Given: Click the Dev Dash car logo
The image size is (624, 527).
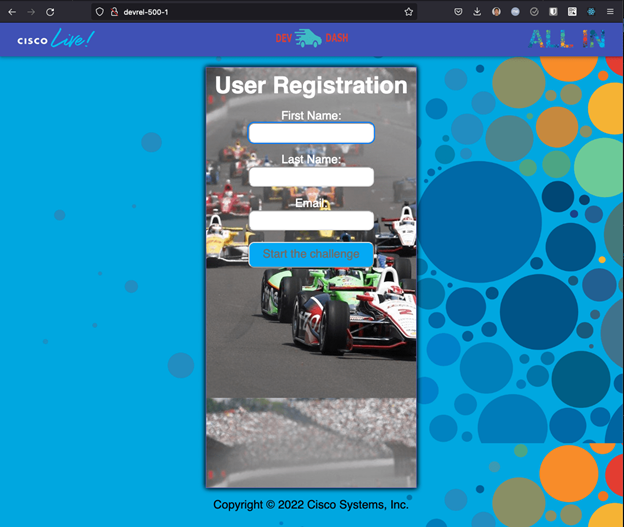Looking at the screenshot, I should point(312,38).
